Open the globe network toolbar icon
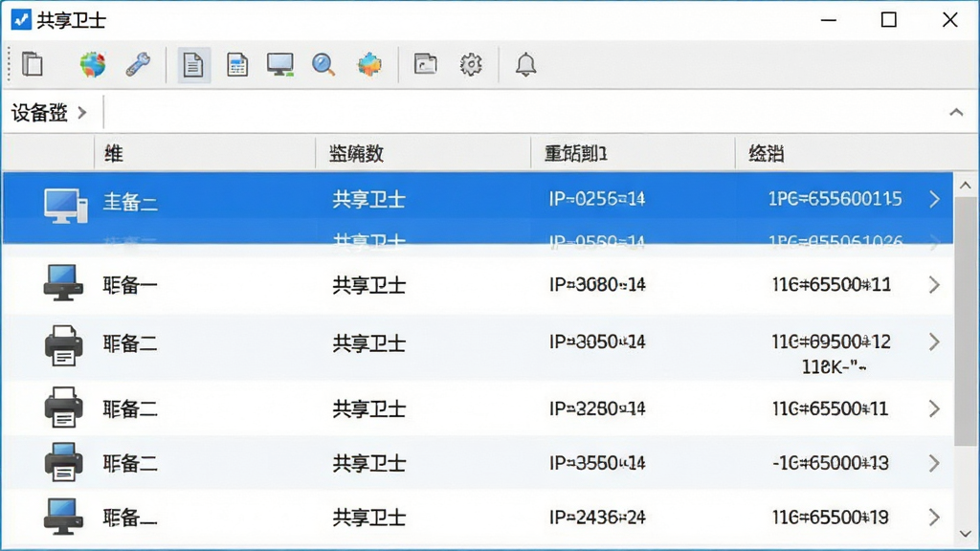 pos(93,64)
